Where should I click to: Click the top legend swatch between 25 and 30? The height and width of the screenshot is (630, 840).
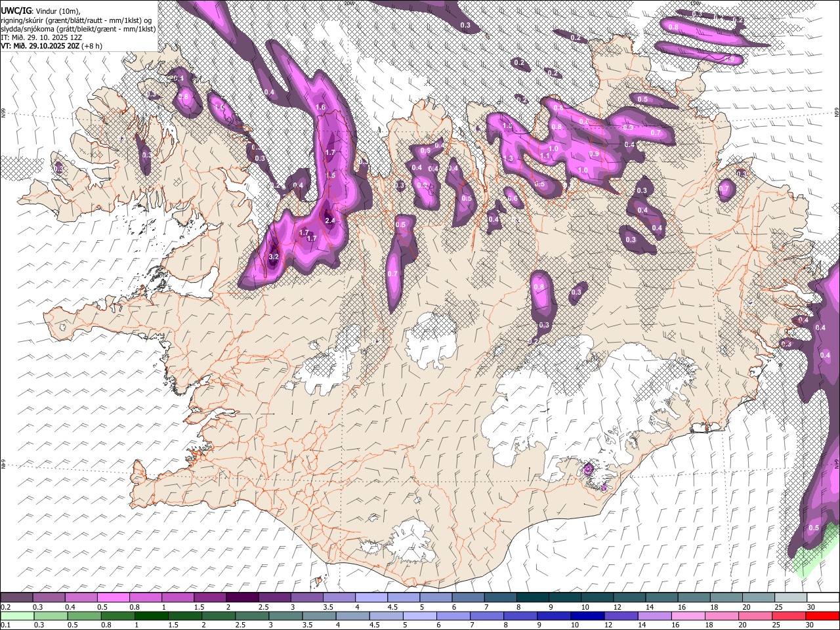[791, 598]
